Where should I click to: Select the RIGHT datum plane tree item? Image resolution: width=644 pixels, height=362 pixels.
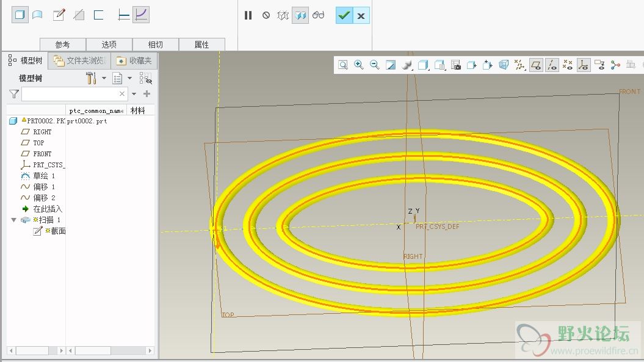pyautogui.click(x=36, y=132)
